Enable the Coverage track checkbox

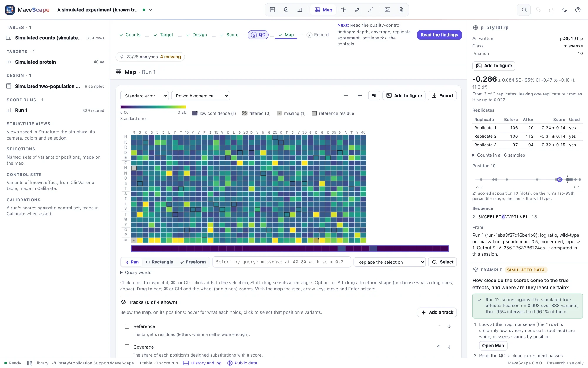pyautogui.click(x=127, y=347)
